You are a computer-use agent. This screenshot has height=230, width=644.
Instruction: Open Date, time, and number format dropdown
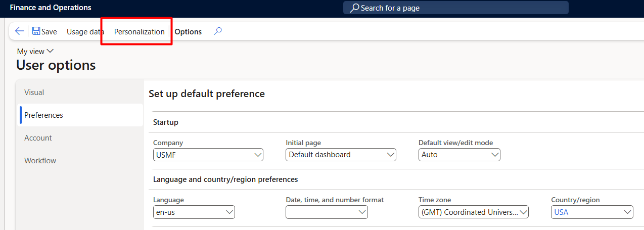327,212
